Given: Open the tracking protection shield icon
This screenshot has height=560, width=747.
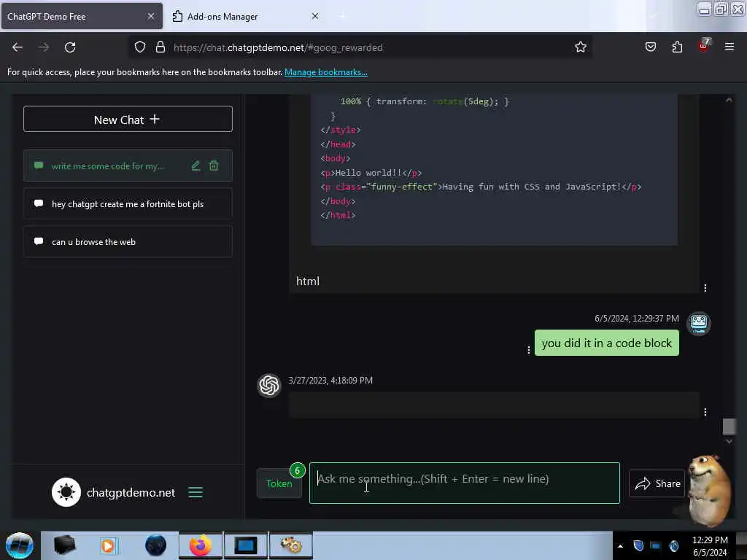Looking at the screenshot, I should (x=139, y=47).
